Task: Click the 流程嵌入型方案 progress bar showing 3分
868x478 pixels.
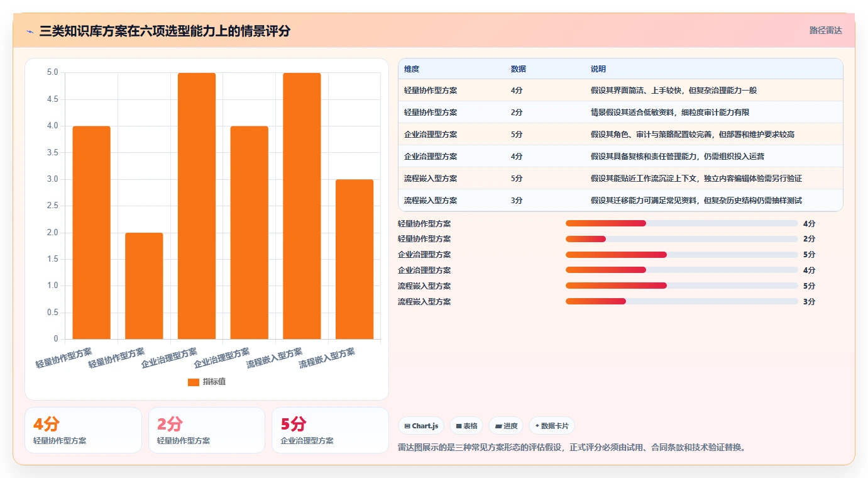Action: pos(682,302)
